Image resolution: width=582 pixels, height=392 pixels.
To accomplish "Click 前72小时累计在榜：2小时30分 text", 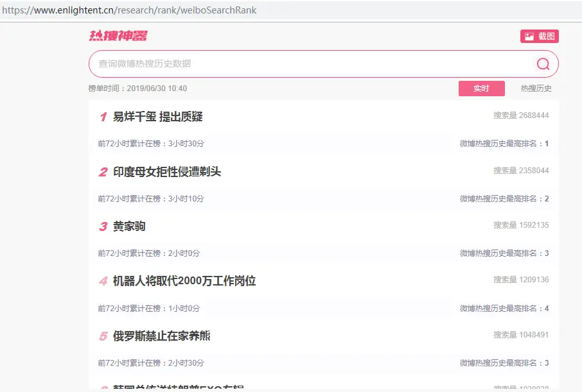I will pyautogui.click(x=151, y=362).
